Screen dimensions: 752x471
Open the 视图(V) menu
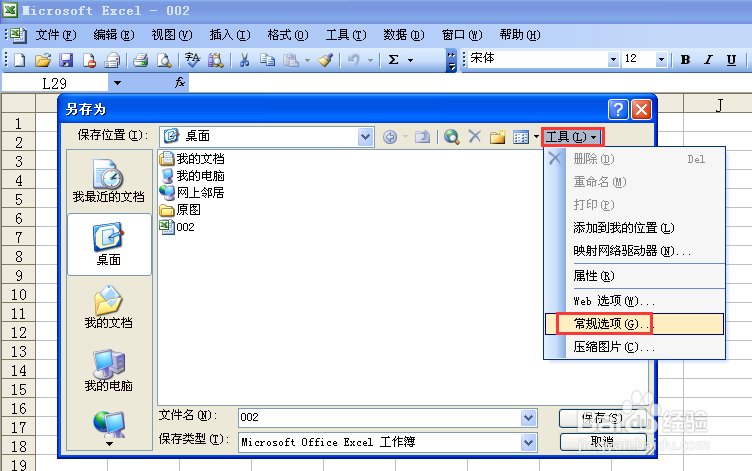tap(172, 35)
